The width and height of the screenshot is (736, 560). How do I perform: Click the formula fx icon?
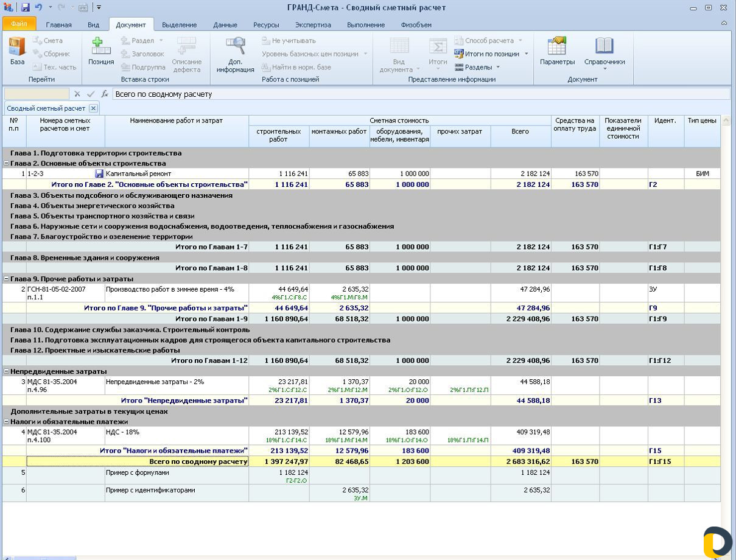click(105, 94)
